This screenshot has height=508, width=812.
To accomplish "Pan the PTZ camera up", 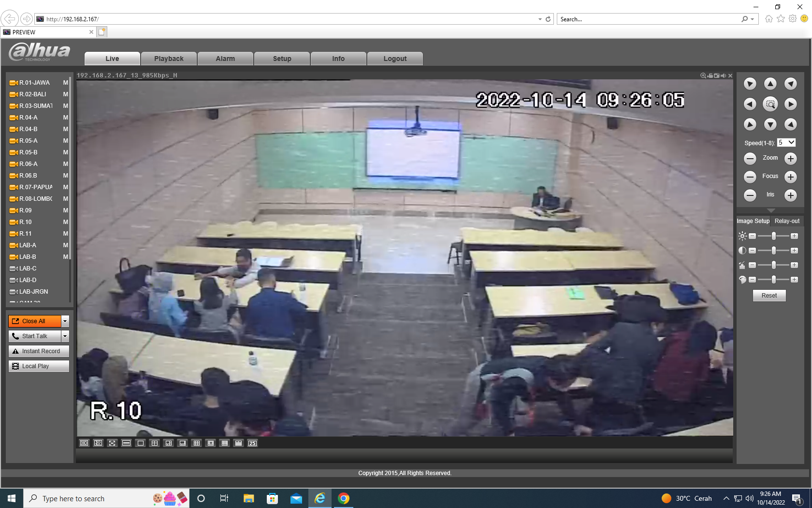I will [770, 84].
